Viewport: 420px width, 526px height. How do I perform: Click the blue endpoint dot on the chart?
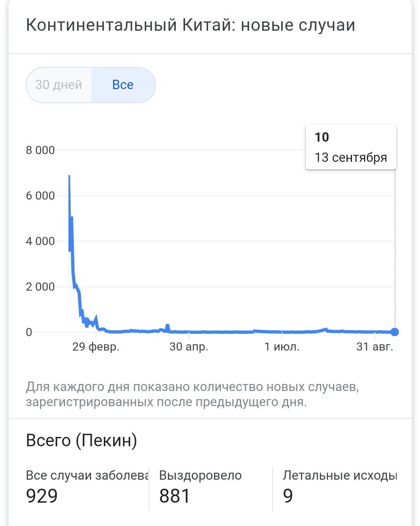[395, 332]
